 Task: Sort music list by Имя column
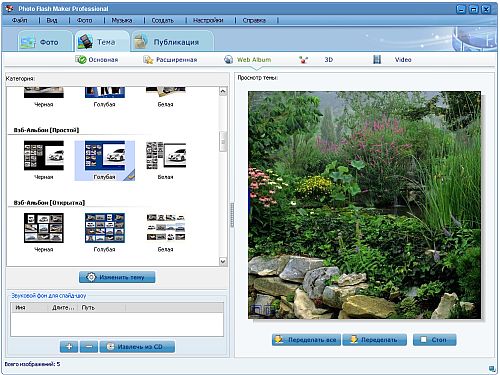click(x=30, y=307)
